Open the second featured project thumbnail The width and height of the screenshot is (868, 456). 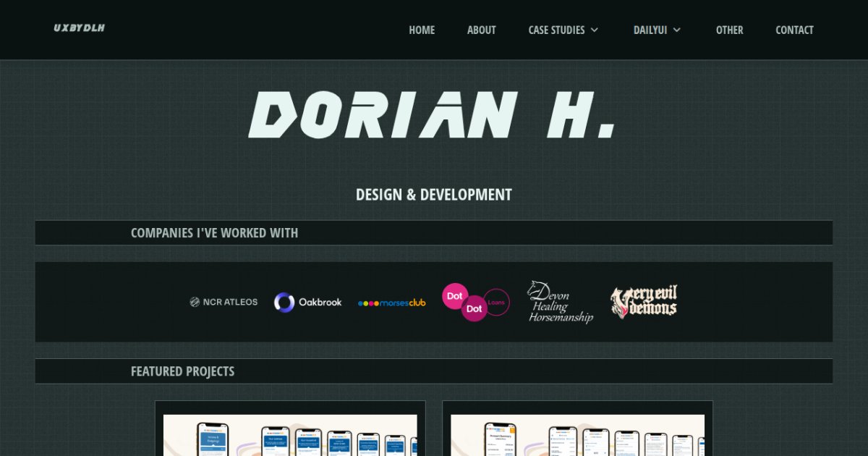[x=577, y=434]
